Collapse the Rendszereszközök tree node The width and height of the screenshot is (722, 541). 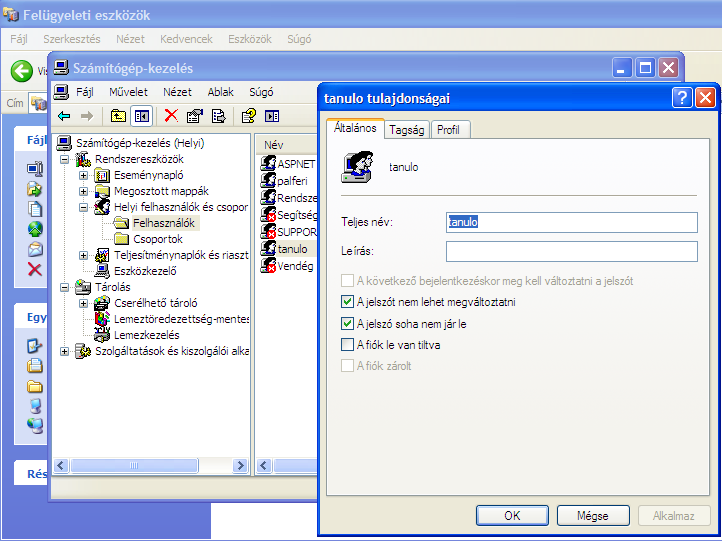click(x=66, y=160)
